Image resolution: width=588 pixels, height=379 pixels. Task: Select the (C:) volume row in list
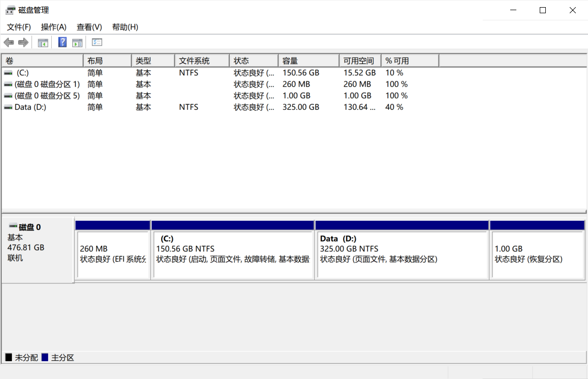coord(294,73)
